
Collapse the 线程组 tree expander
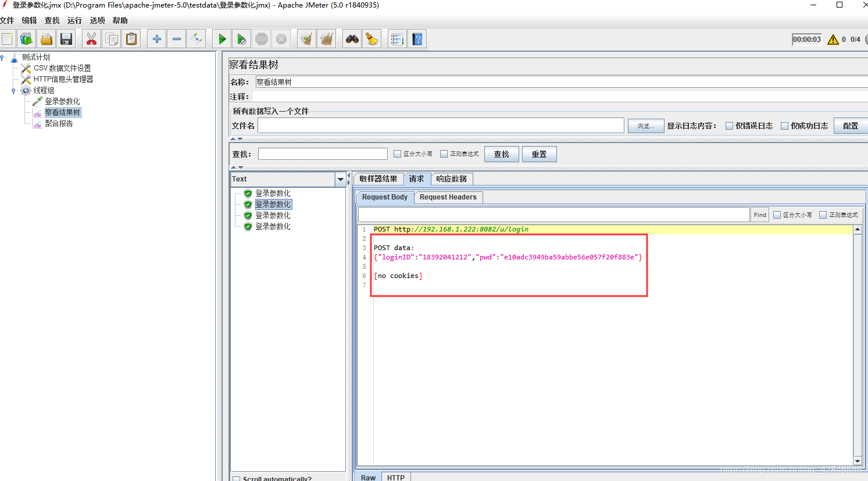pos(13,90)
